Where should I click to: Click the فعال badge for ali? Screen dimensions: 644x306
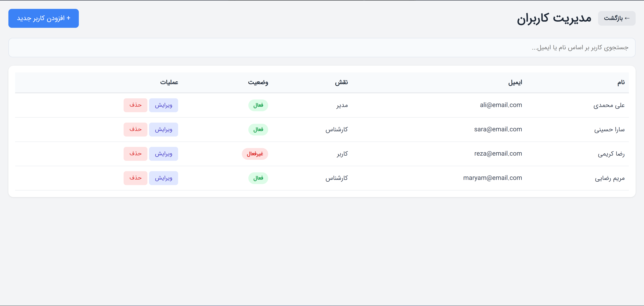pos(258,105)
